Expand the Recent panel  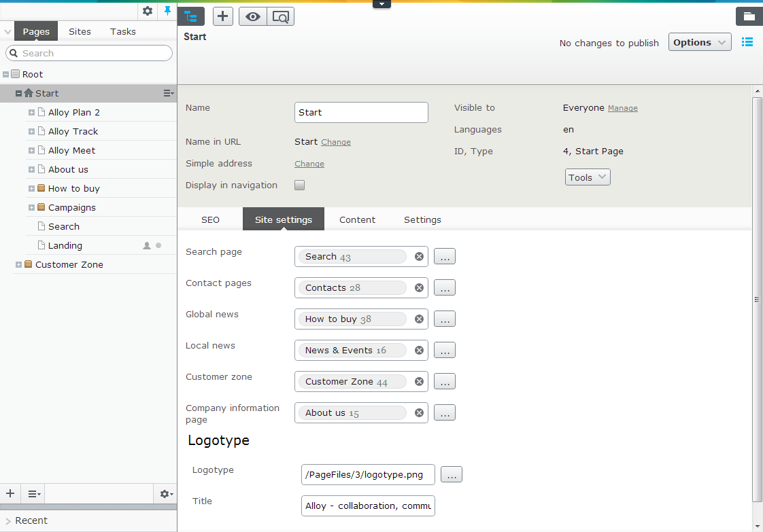8,521
